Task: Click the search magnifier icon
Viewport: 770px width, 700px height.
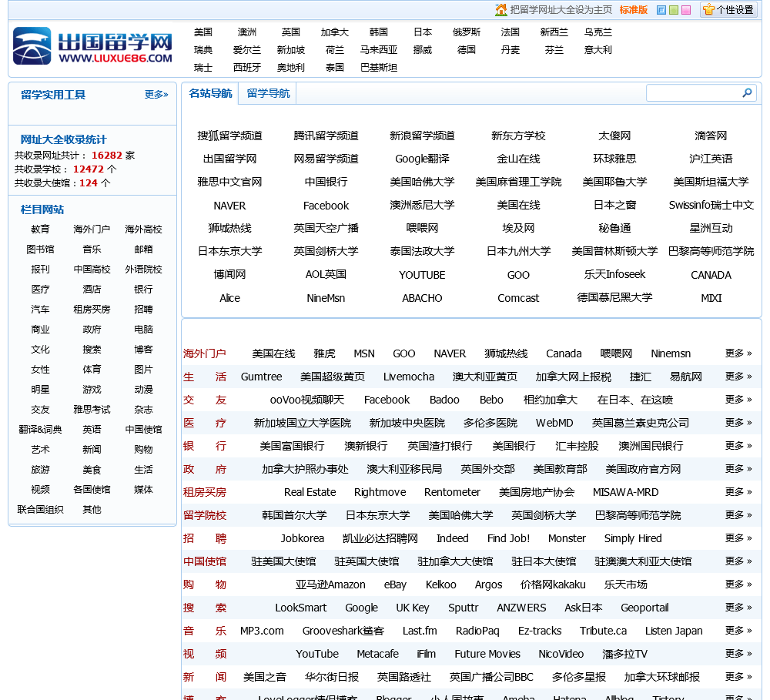Action: click(x=748, y=92)
